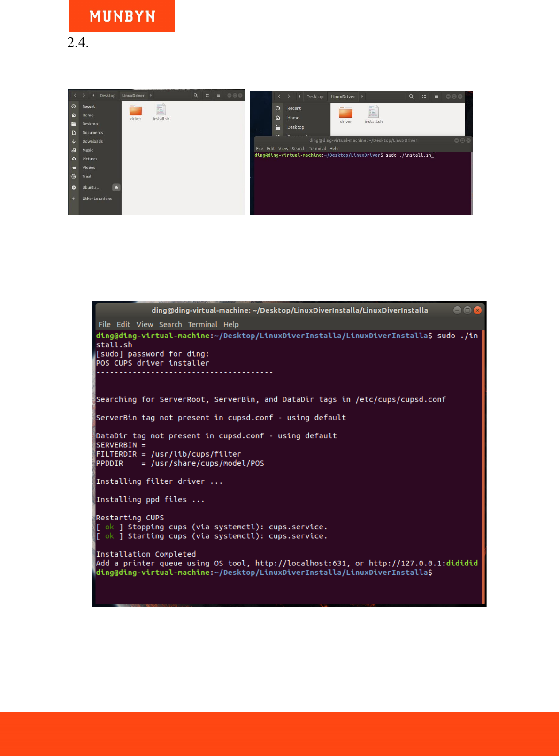
Task: Eject the Ubuntu volume
Action: pos(116,188)
